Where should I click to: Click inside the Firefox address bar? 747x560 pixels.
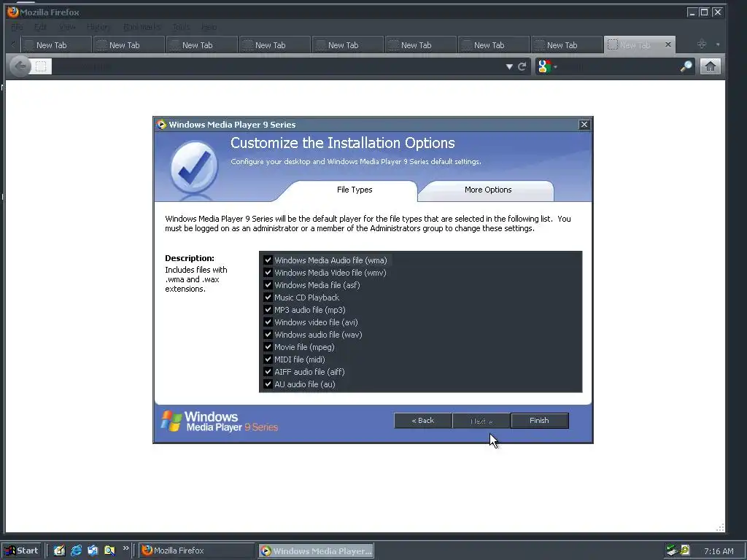point(276,66)
